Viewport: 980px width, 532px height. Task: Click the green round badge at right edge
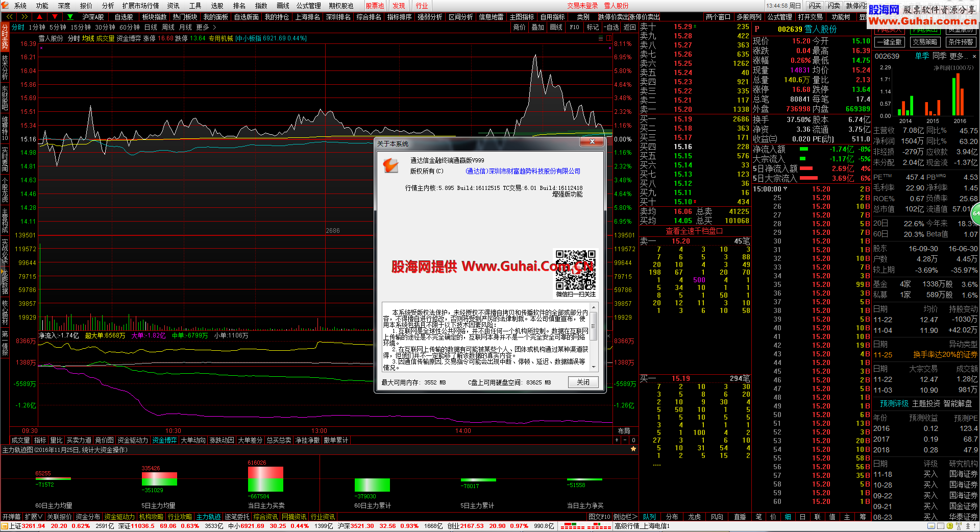point(976,213)
